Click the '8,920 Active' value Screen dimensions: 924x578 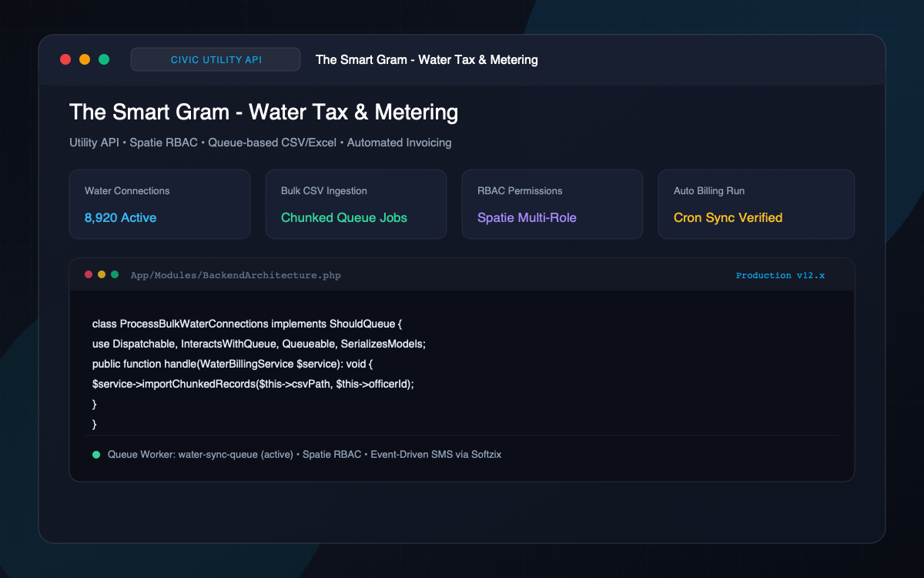point(120,217)
